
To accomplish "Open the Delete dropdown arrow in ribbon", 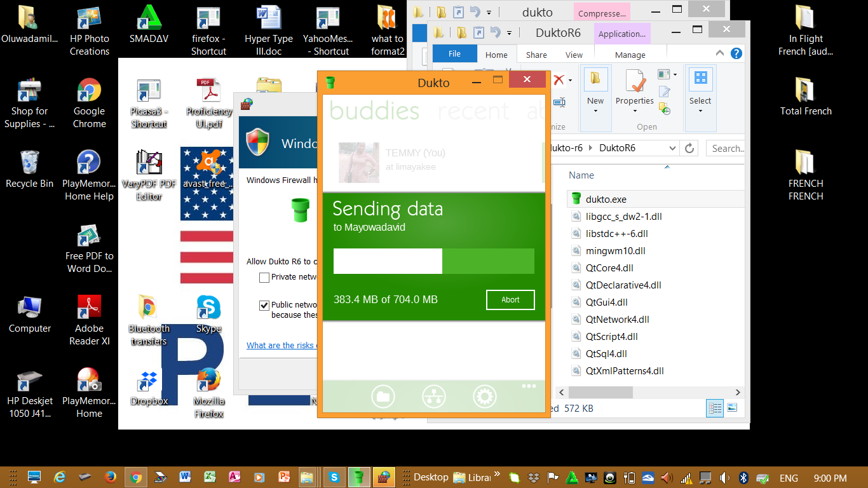I will coord(570,80).
